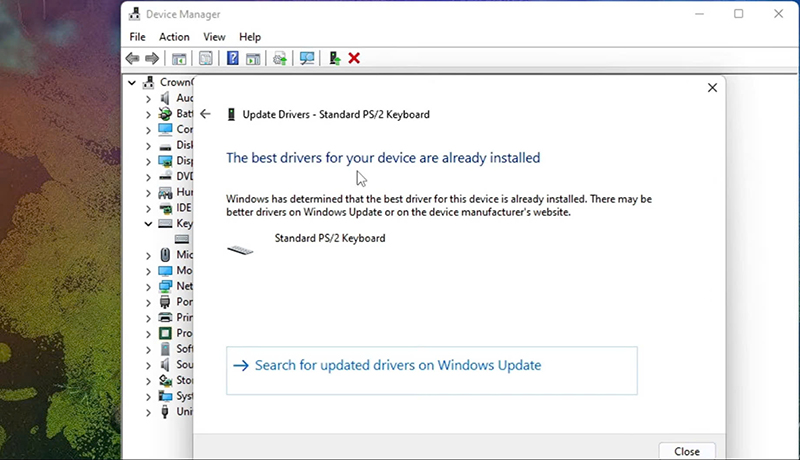800x460 pixels.
Task: Click the blue Help question mark icon
Action: point(232,59)
